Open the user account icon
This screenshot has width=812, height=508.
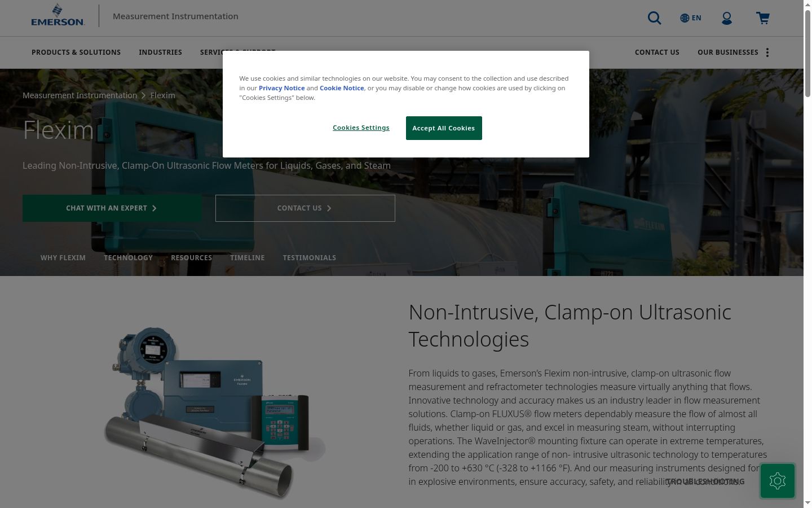pyautogui.click(x=727, y=18)
